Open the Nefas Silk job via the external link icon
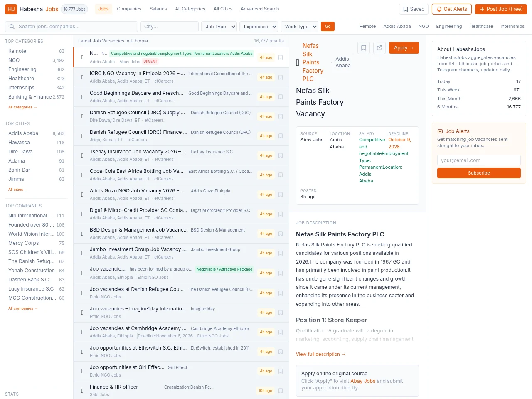The image size is (532, 399). pos(379,48)
